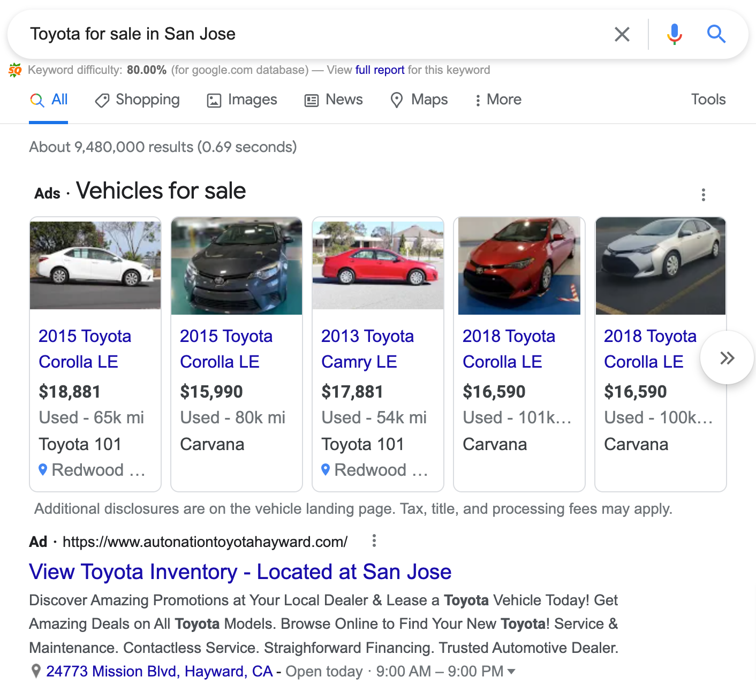Image resolution: width=756 pixels, height=700 pixels.
Task: Switch to the Images tab
Action: (x=242, y=100)
